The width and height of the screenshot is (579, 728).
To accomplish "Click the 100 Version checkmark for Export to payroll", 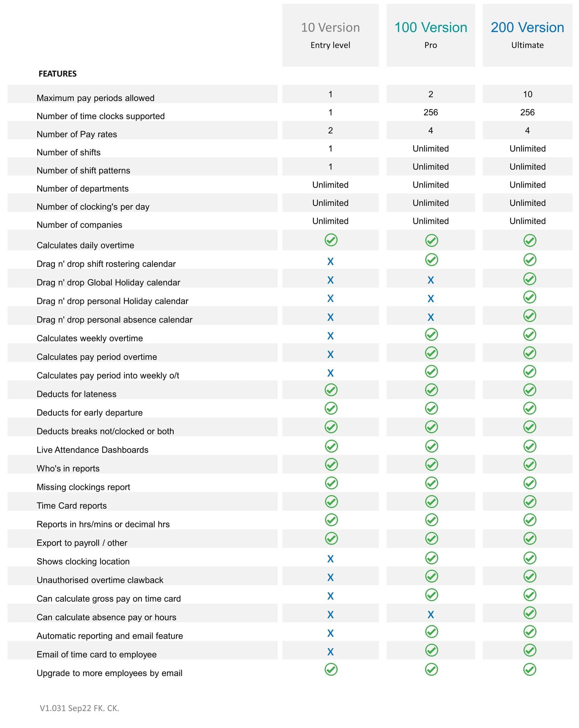I will (431, 539).
